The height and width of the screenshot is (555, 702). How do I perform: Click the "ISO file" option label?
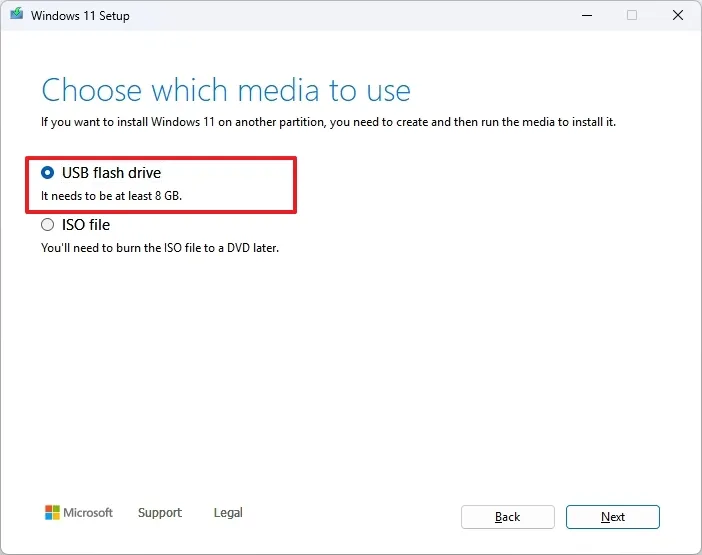pyautogui.click(x=86, y=225)
